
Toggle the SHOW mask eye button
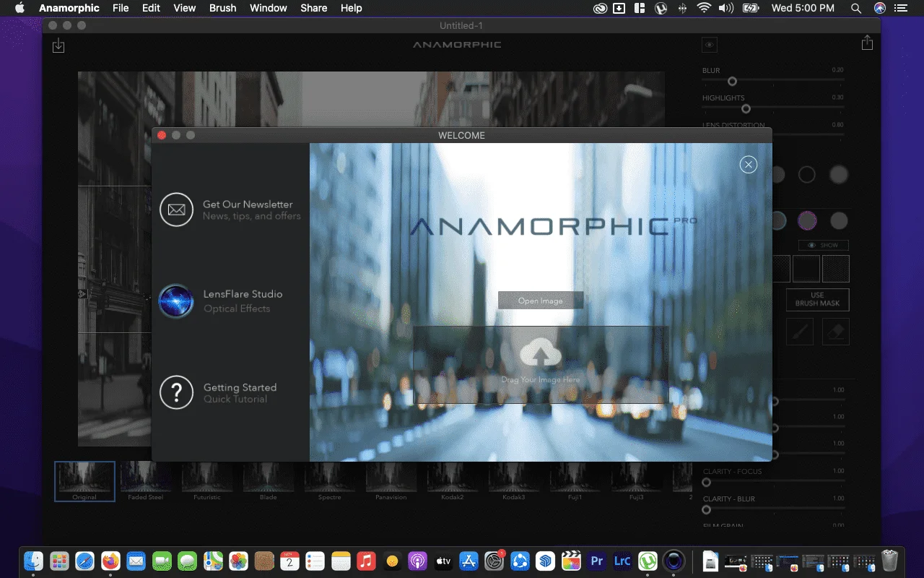click(x=823, y=245)
